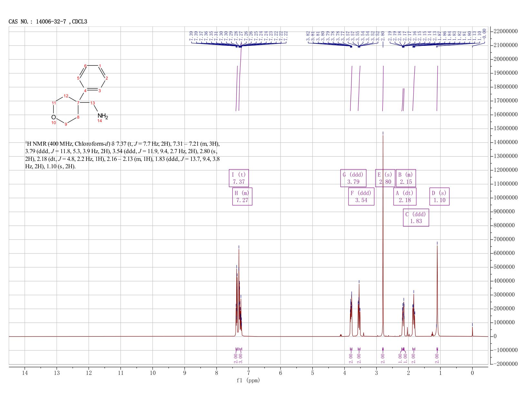532x411 pixels.
Task: Click the C (ddd) 1.83 multiplet label
Action: [416, 218]
